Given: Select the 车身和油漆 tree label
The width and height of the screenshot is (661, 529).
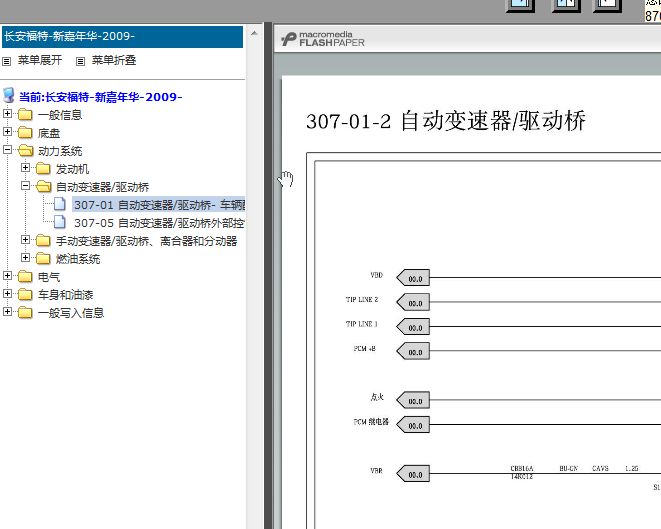Looking at the screenshot, I should pyautogui.click(x=65, y=295).
